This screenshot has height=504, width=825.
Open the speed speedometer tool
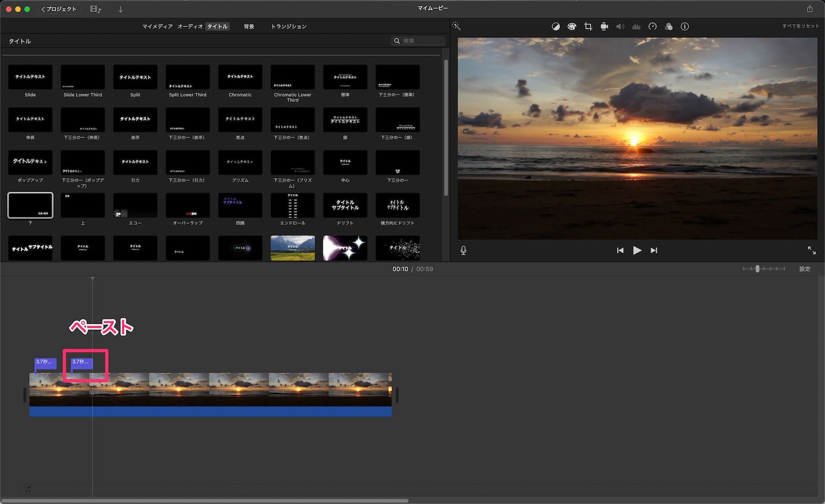pos(652,26)
